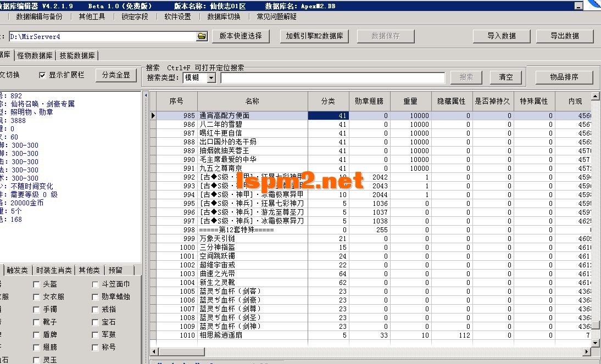The height and width of the screenshot is (364, 601).
Task: Click the 导入数据 import button
Action: tap(501, 36)
